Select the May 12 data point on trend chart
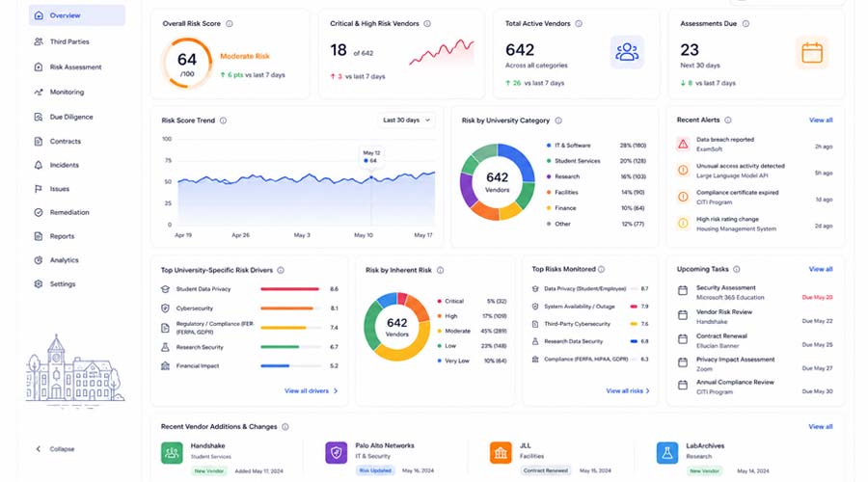This screenshot has width=868, height=482. pos(371,177)
